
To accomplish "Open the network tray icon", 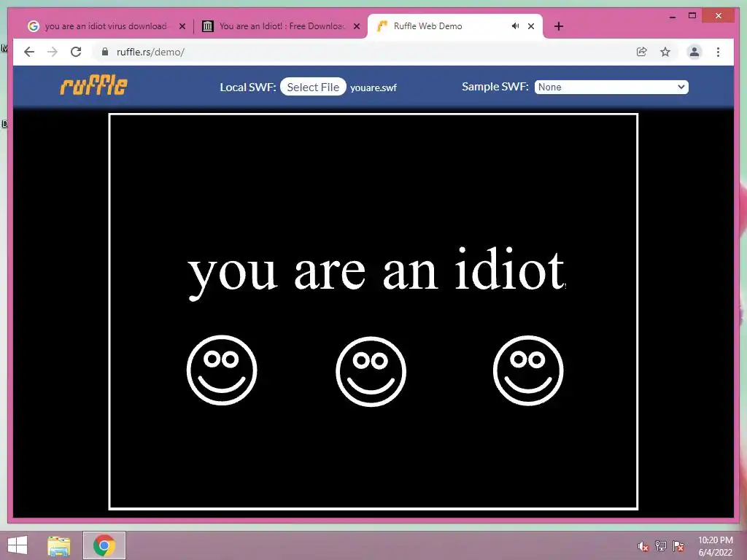I will (661, 546).
